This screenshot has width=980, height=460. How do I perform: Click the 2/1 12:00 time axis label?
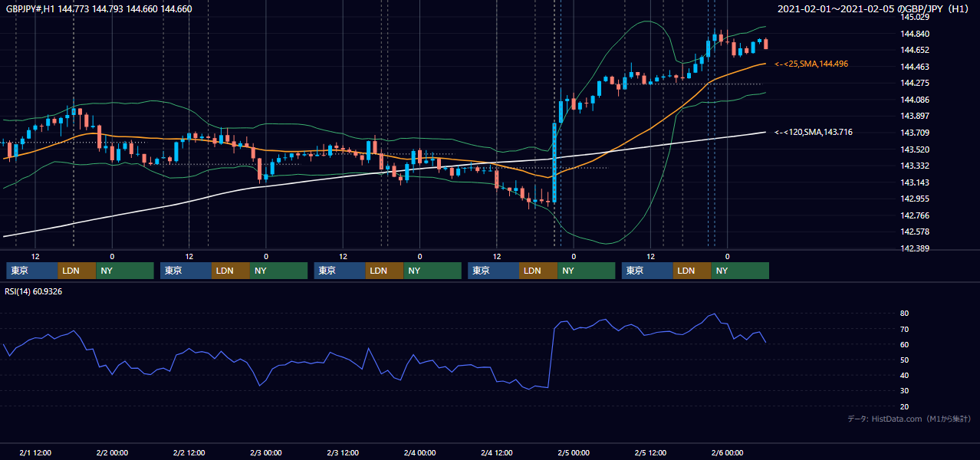(35, 452)
